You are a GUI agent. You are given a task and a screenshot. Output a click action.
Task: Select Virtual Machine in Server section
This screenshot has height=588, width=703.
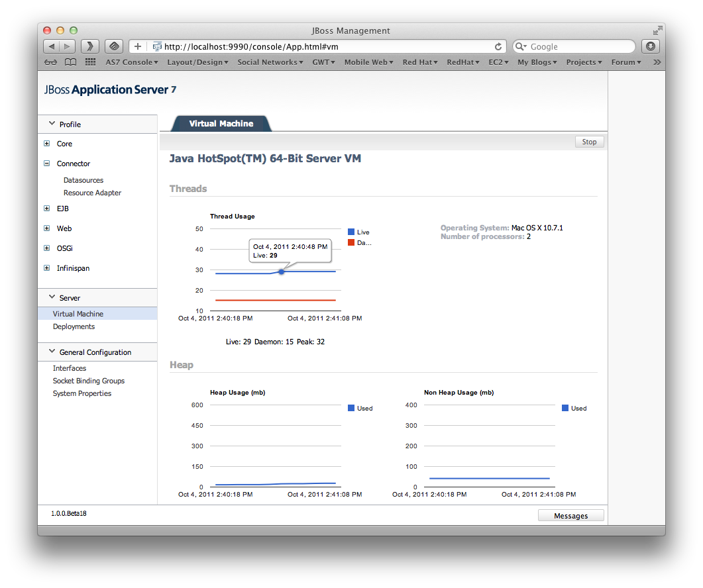(x=98, y=314)
